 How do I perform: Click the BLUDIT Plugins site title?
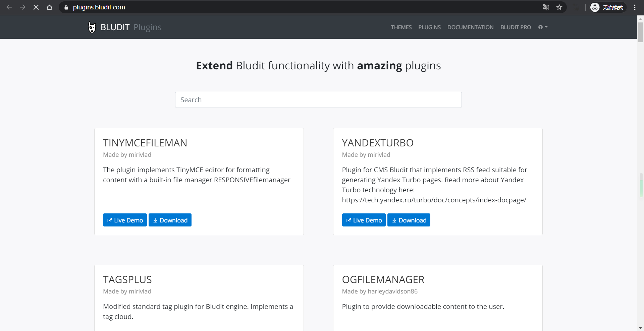pyautogui.click(x=131, y=27)
